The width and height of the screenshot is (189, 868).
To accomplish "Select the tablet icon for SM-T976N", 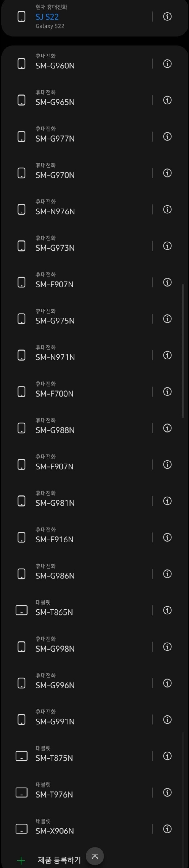I will pos(22,793).
